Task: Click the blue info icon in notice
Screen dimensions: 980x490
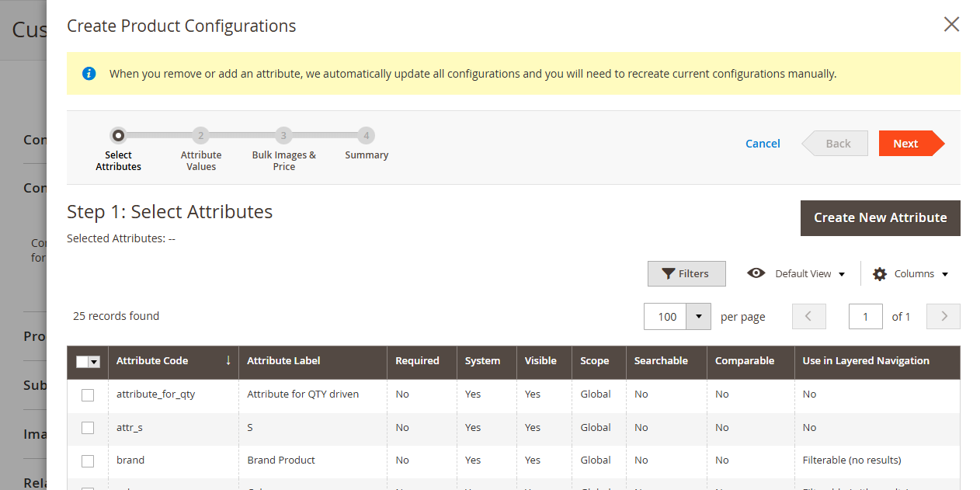Action: (89, 74)
